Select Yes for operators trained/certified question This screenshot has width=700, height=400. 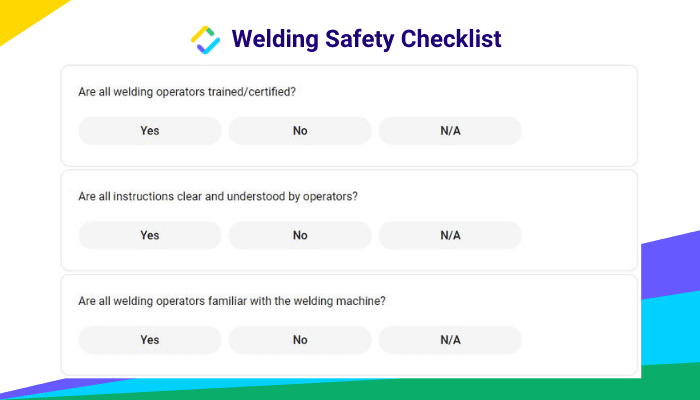click(150, 131)
